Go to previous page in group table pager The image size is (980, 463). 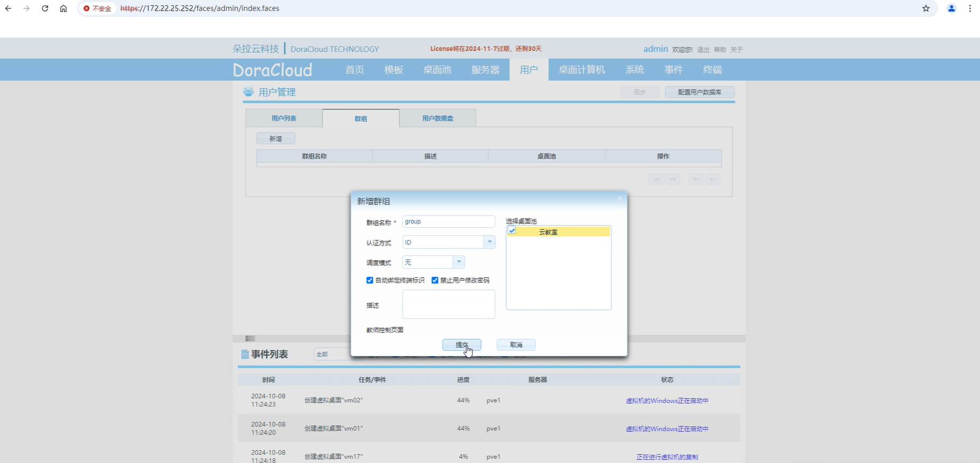pos(673,179)
